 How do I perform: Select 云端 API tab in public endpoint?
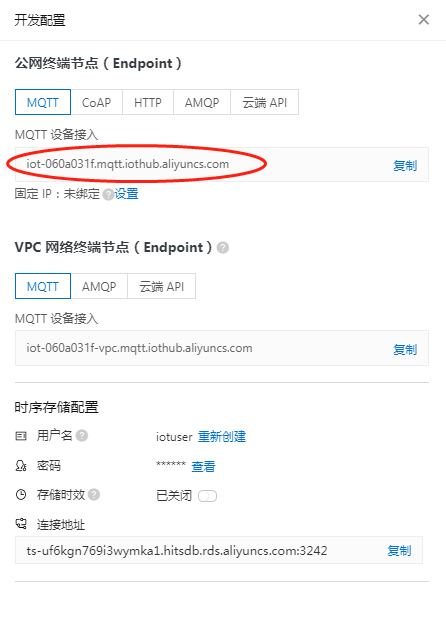tap(265, 102)
